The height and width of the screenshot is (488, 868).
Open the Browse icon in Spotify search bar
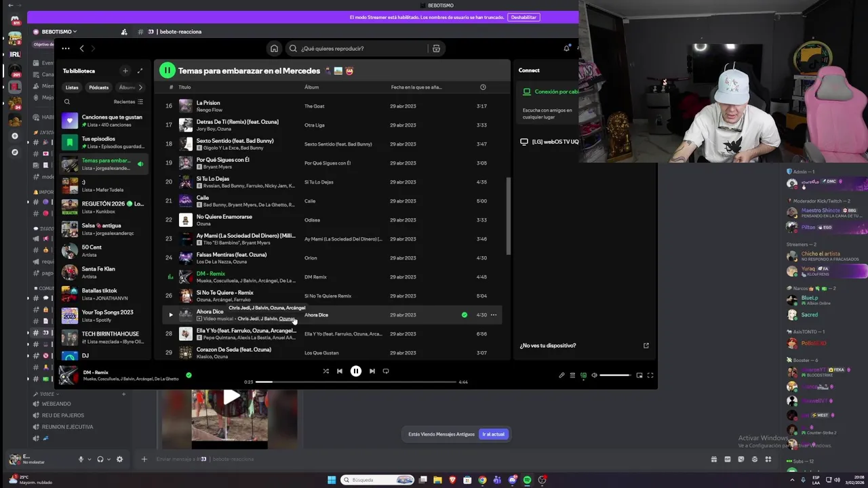pyautogui.click(x=436, y=48)
